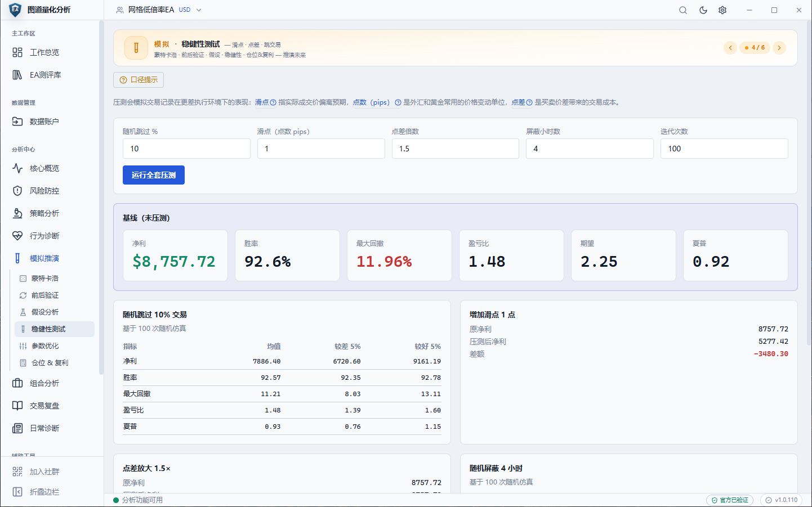Screen dimensions: 812x507
Task: Click the search magnifier icon
Action: pyautogui.click(x=683, y=10)
